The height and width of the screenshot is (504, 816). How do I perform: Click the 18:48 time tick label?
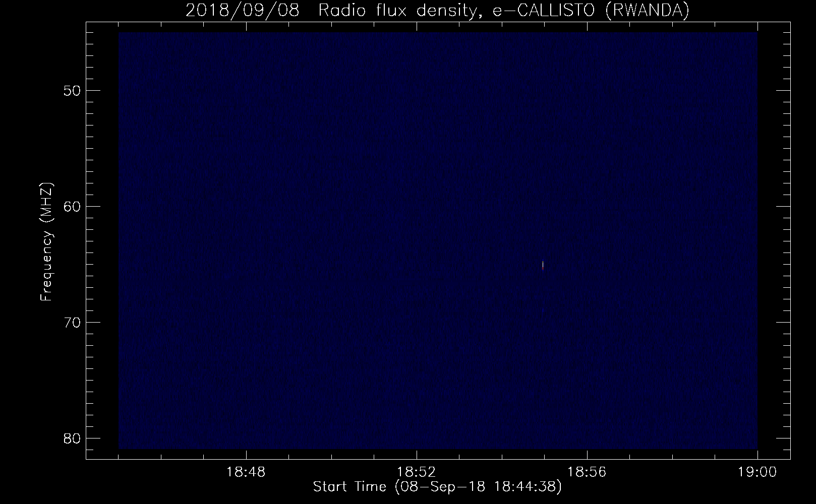click(246, 473)
